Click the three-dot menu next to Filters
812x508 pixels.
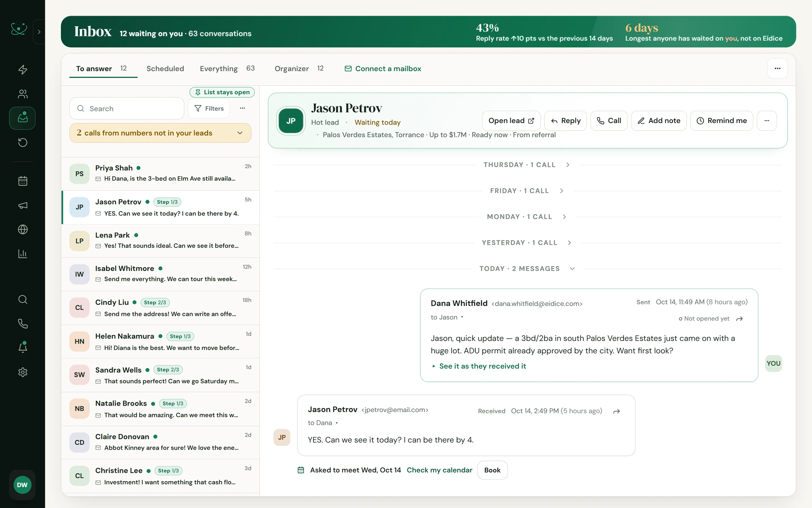click(x=242, y=108)
